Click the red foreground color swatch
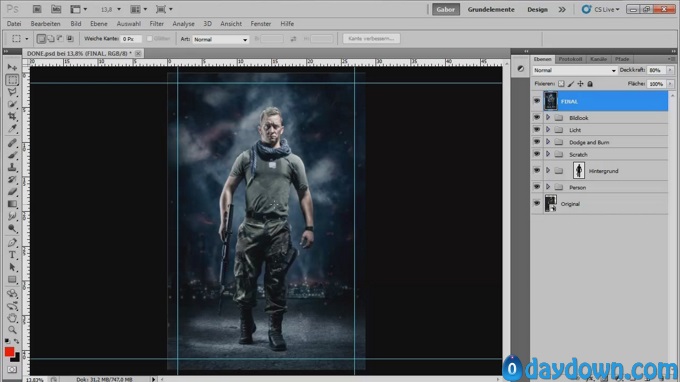 (9, 352)
